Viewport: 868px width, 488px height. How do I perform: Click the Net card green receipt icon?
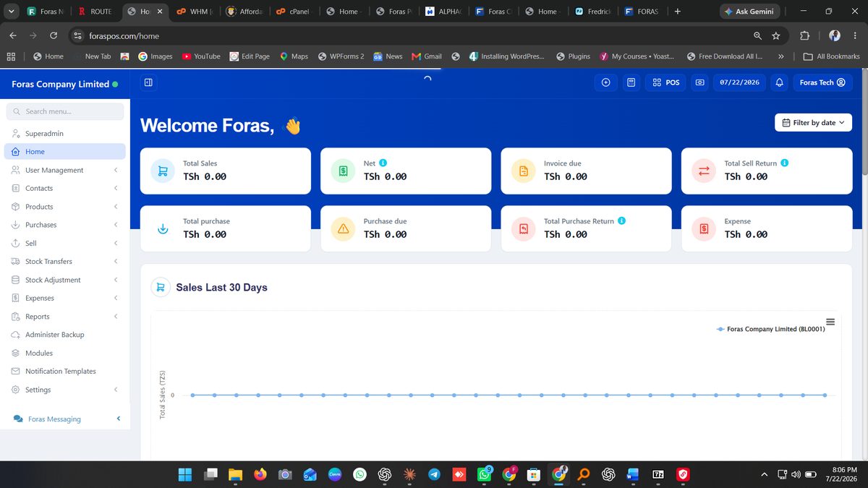coord(343,171)
